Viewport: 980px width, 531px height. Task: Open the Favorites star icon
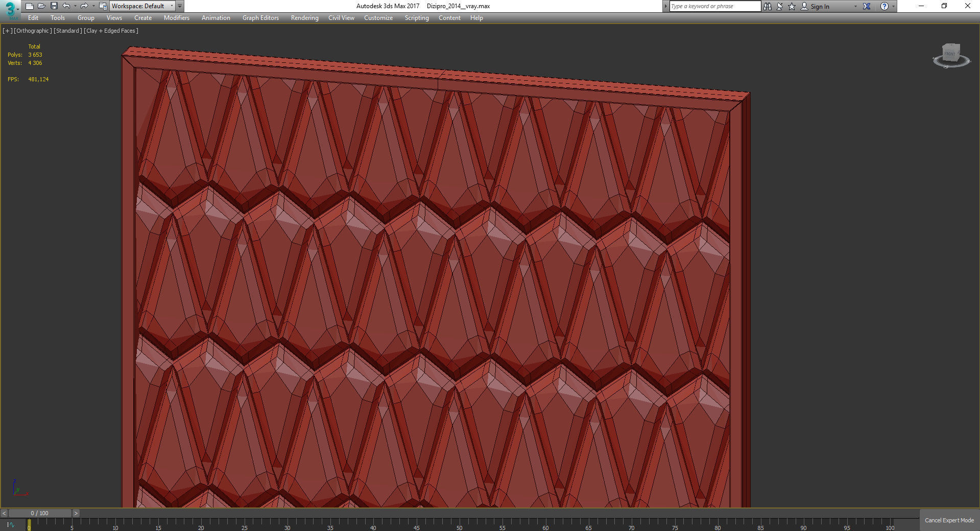792,6
